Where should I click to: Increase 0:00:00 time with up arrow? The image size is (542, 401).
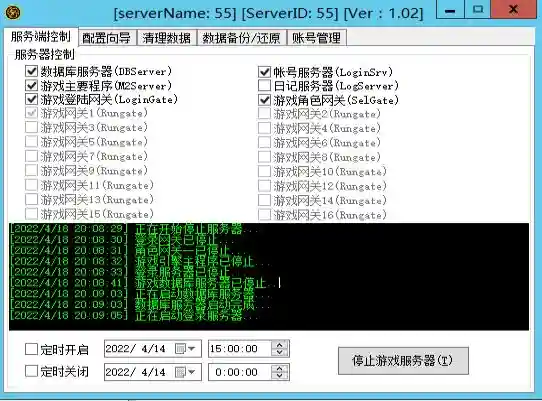tap(279, 369)
